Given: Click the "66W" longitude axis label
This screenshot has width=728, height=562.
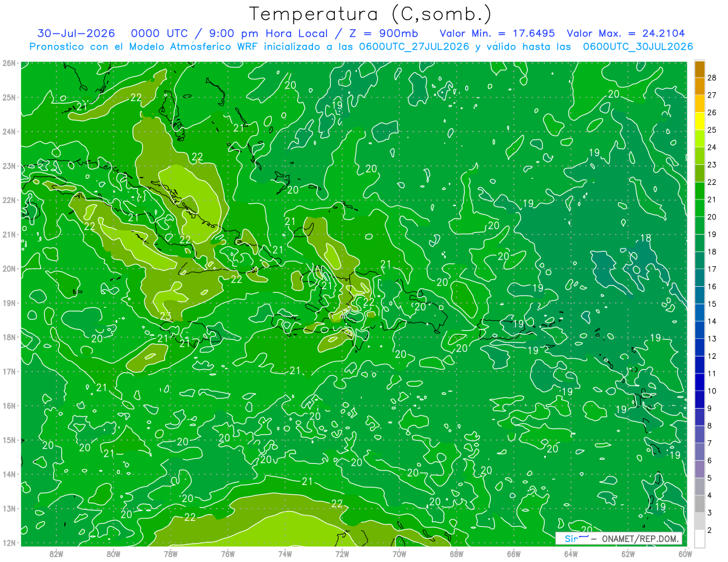Looking at the screenshot, I should click(513, 554).
